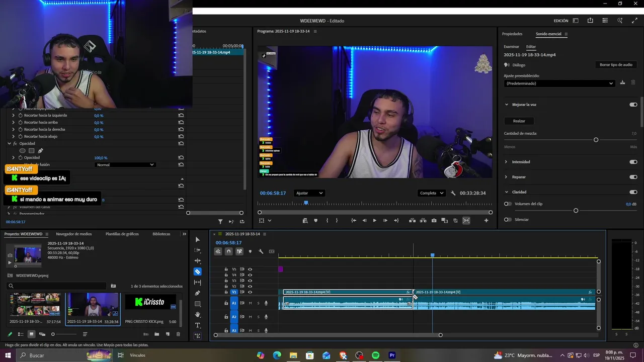Toggle timeline Snap magnet icon

click(x=229, y=251)
